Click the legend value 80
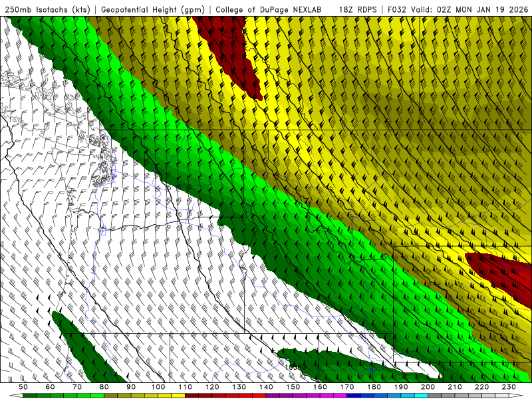532x399 pixels. tap(104, 387)
